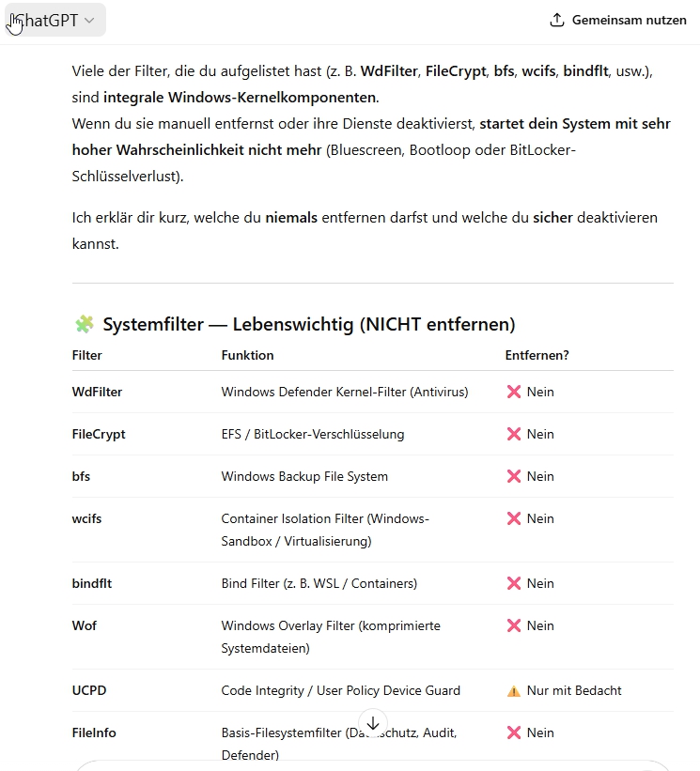Click the Filter column header
Screen dimensions: 700x771
(x=87, y=355)
